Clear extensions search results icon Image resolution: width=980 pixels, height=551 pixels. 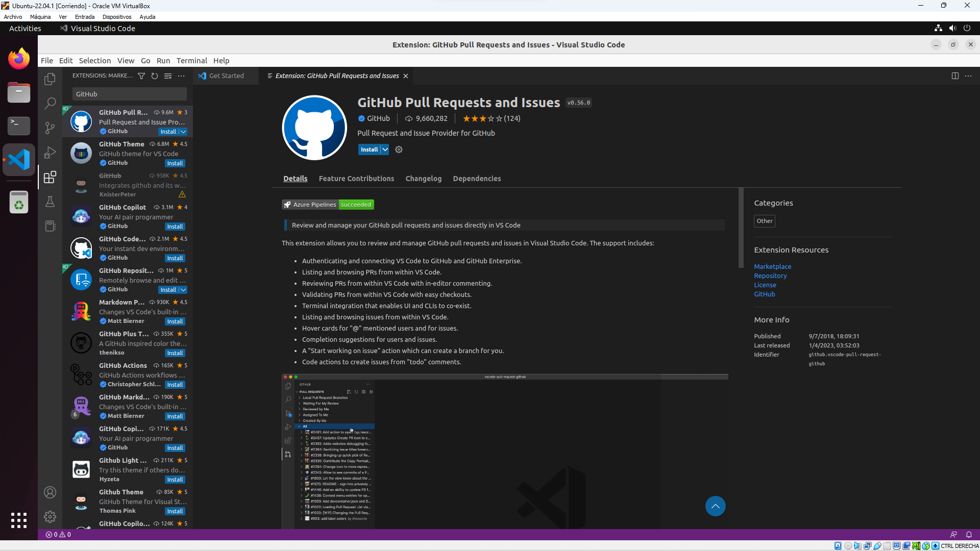pos(168,76)
